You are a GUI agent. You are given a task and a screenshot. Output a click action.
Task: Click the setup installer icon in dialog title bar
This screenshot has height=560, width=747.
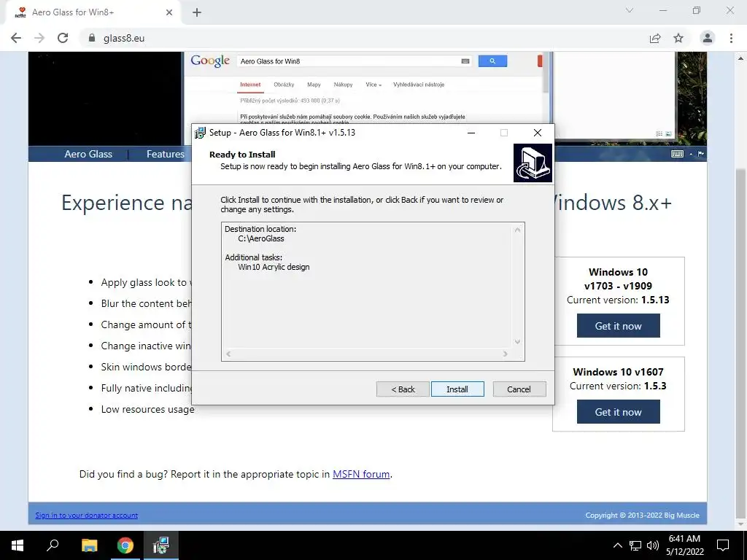click(200, 133)
